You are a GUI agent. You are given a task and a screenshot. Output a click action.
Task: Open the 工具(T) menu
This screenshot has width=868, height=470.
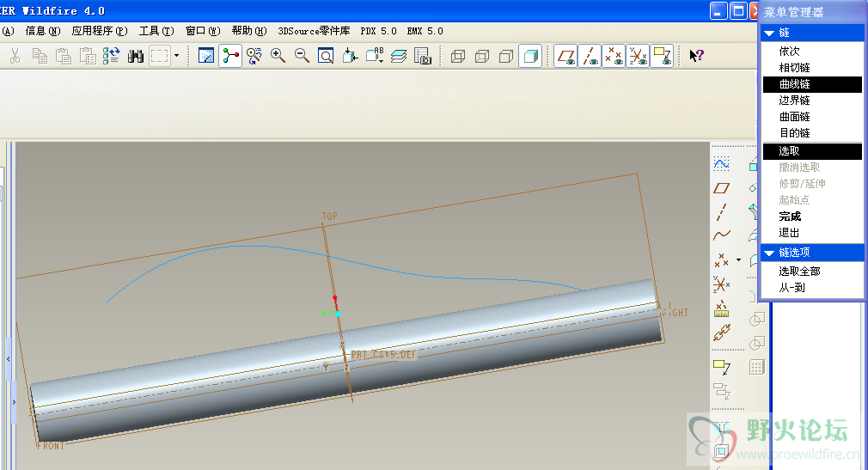pos(156,31)
